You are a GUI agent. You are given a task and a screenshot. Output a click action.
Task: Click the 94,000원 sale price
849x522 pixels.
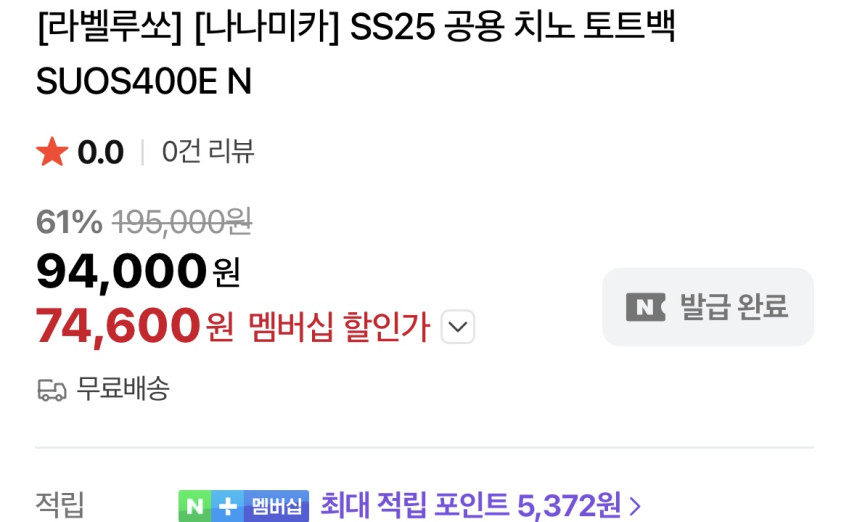(138, 272)
